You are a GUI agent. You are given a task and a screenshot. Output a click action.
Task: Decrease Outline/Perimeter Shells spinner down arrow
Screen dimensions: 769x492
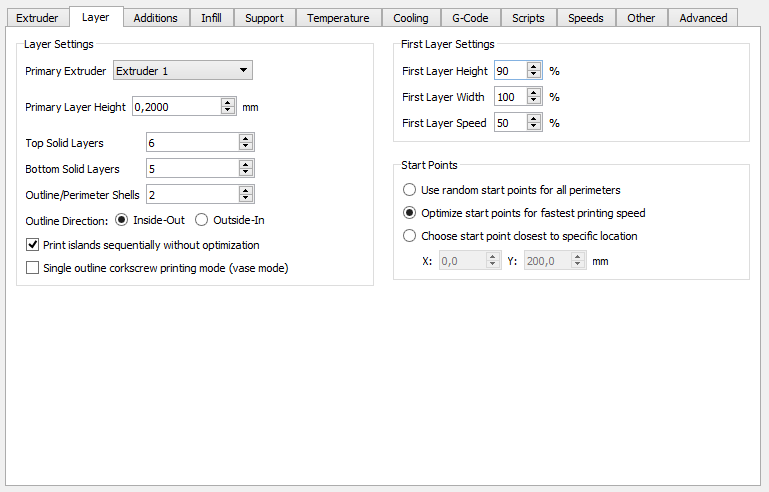245,198
